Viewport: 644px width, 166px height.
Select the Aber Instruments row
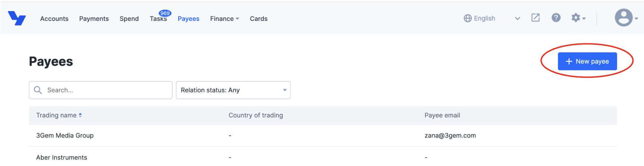point(62,158)
